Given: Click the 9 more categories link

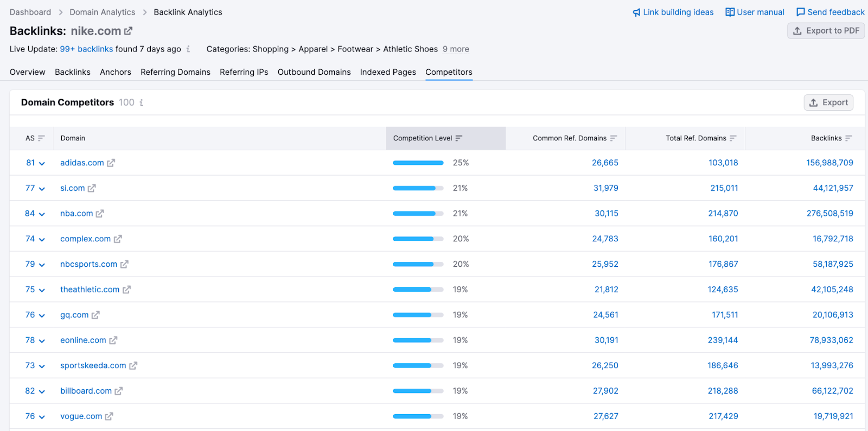Looking at the screenshot, I should 456,49.
